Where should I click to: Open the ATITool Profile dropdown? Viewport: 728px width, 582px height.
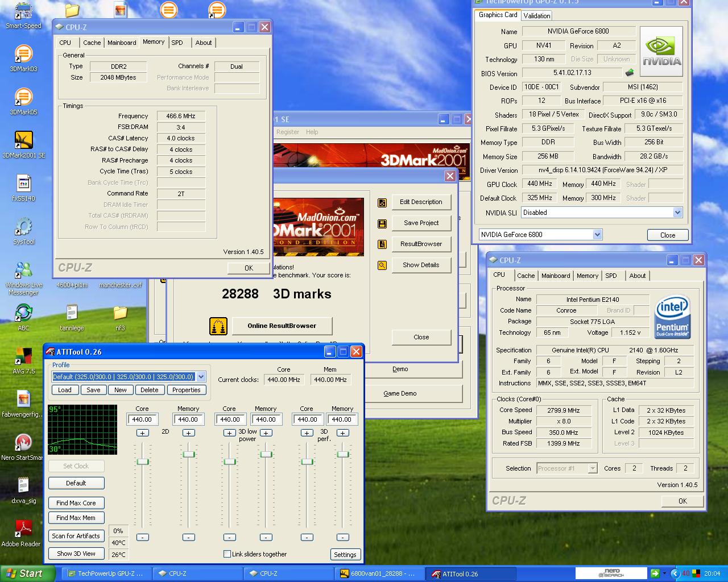pos(201,376)
